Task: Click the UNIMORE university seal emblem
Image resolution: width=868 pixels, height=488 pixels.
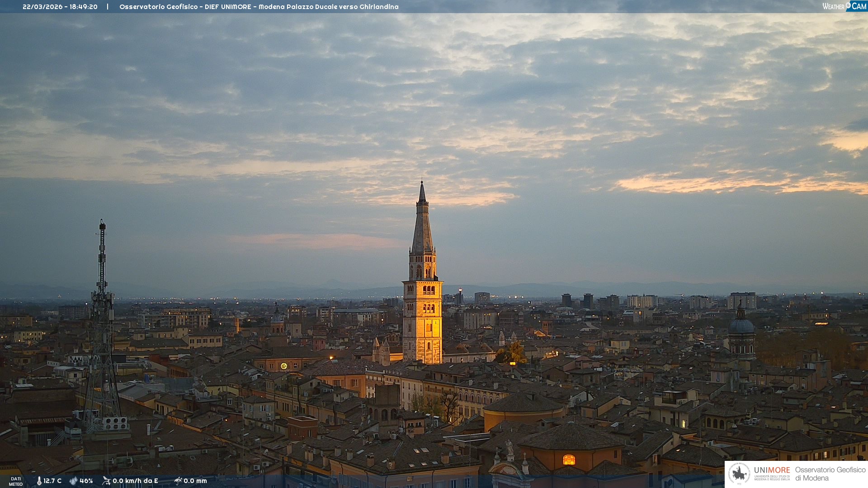Action: (739, 474)
